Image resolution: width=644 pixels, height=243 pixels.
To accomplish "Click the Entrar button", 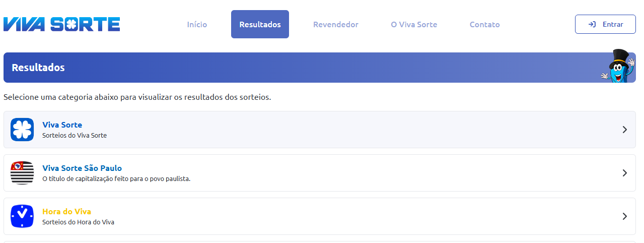I will pos(605,24).
